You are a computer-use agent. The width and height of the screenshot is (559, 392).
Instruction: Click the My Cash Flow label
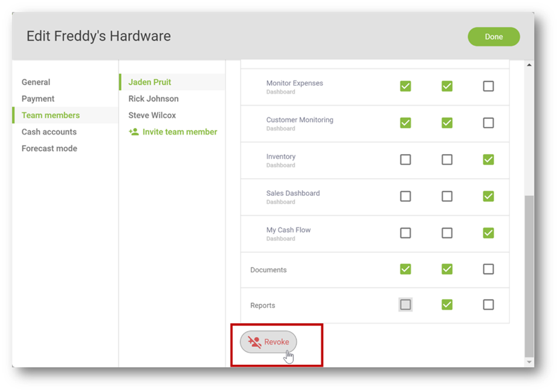pyautogui.click(x=288, y=230)
